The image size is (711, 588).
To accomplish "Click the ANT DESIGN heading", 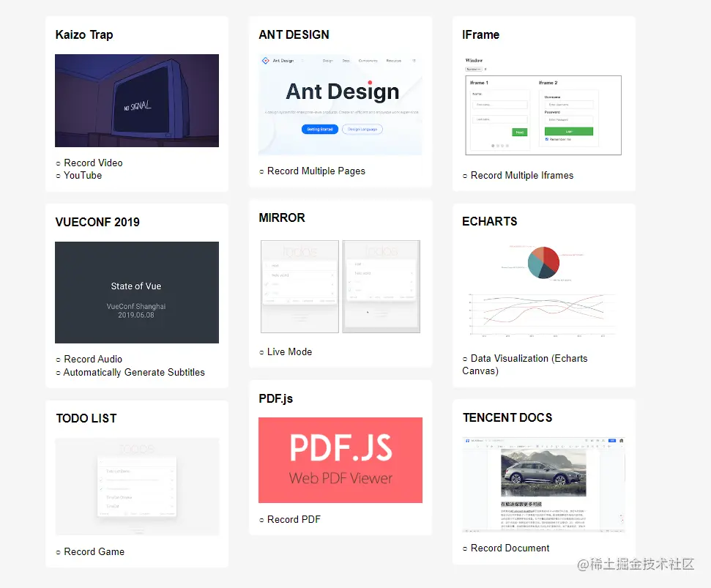I will (294, 34).
